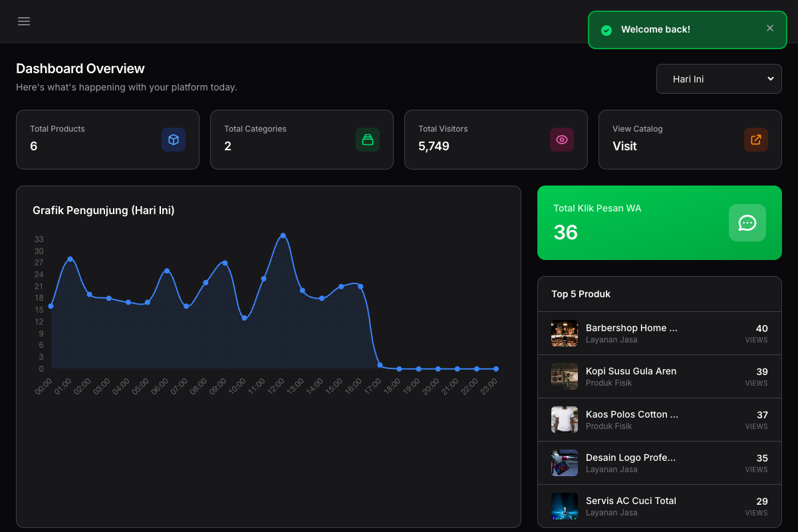The height and width of the screenshot is (532, 798).
Task: Click the blue Total Products cube icon
Action: (174, 140)
